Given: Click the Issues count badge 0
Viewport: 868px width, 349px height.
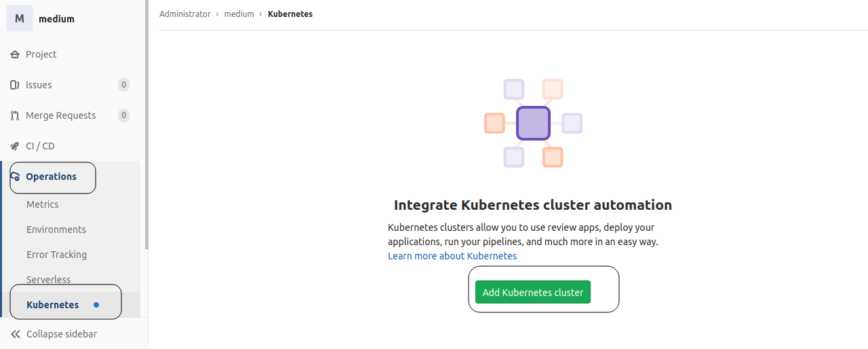Looking at the screenshot, I should (123, 85).
